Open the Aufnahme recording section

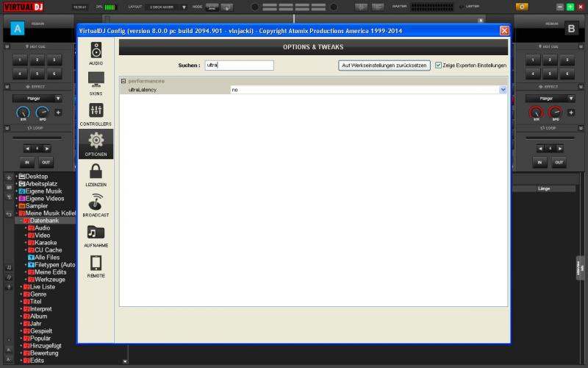(96, 236)
